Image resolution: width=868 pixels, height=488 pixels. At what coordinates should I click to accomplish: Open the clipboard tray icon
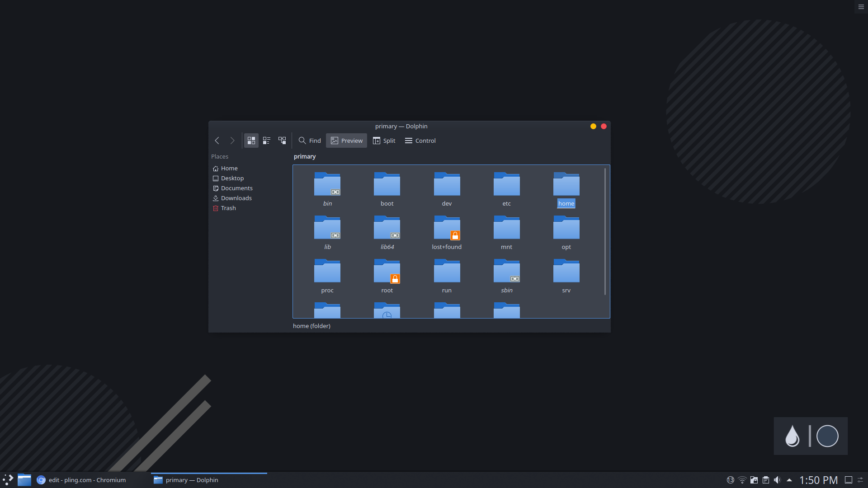point(766,480)
